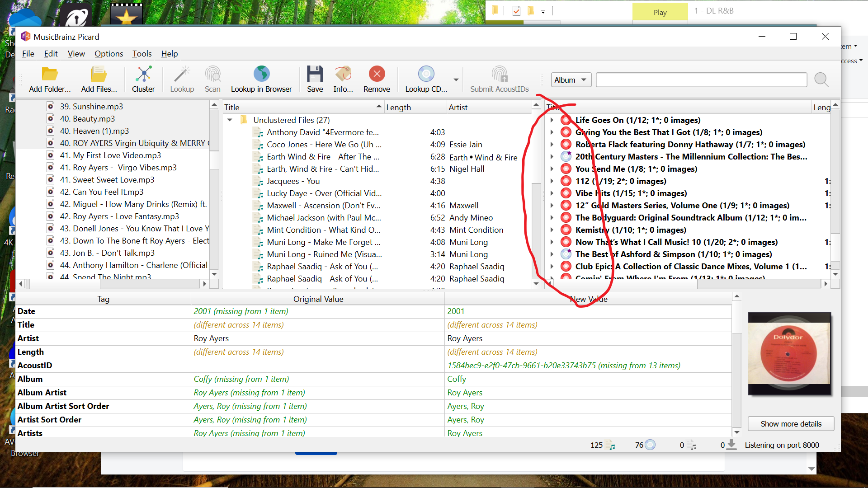Click Play button in background window

[x=660, y=12]
